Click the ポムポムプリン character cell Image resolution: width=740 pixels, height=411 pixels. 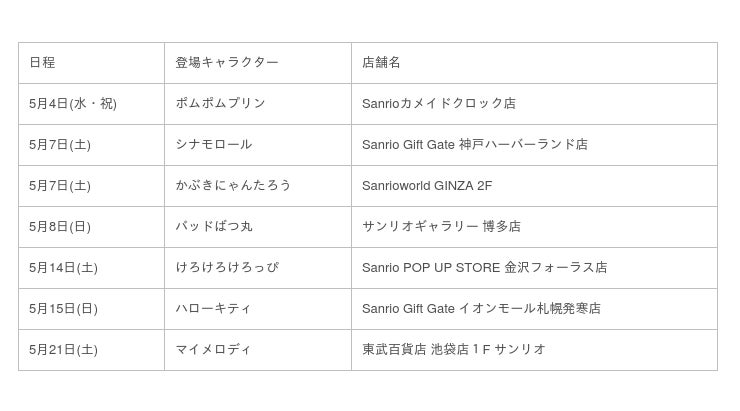click(220, 103)
